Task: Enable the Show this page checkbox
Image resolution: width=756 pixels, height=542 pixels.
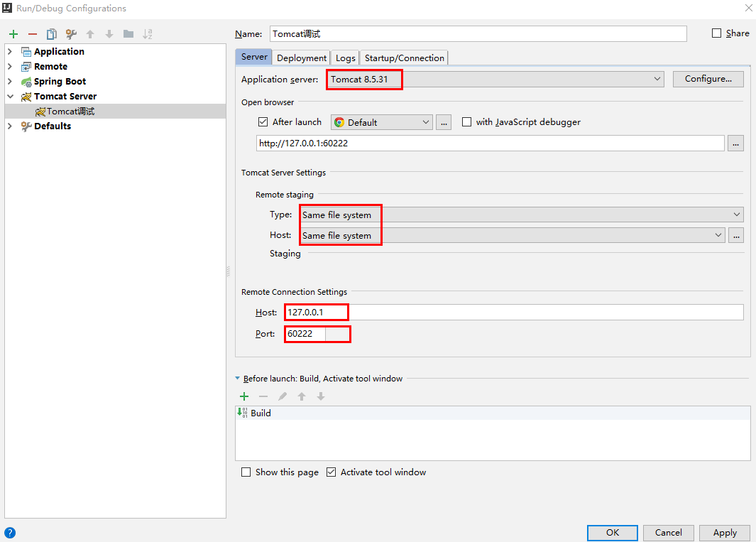Action: [x=246, y=472]
